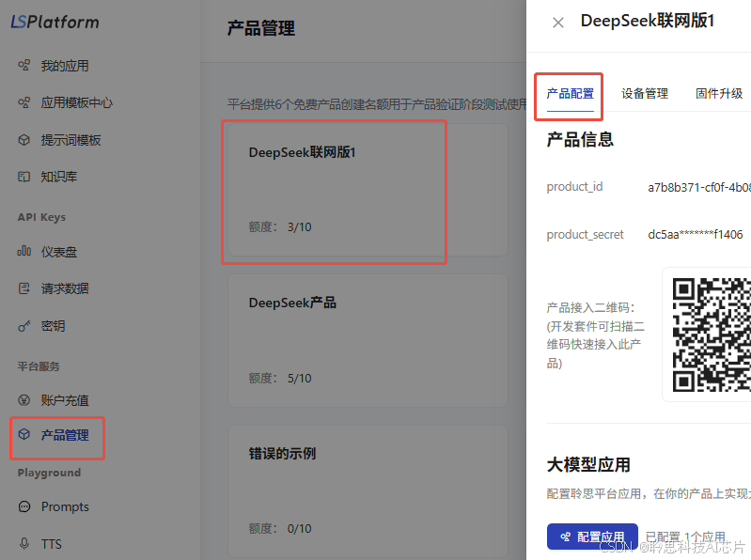Click the 密钥 key icon
This screenshot has width=751, height=560.
coord(23,326)
